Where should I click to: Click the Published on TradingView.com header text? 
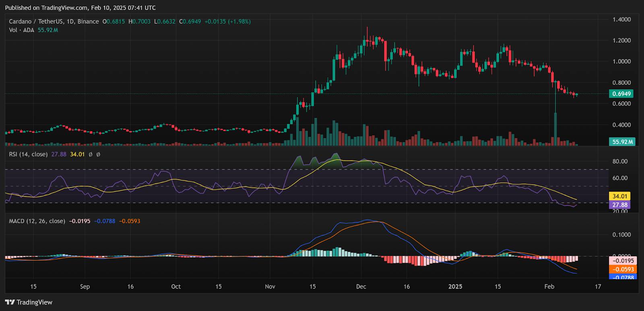pos(80,8)
